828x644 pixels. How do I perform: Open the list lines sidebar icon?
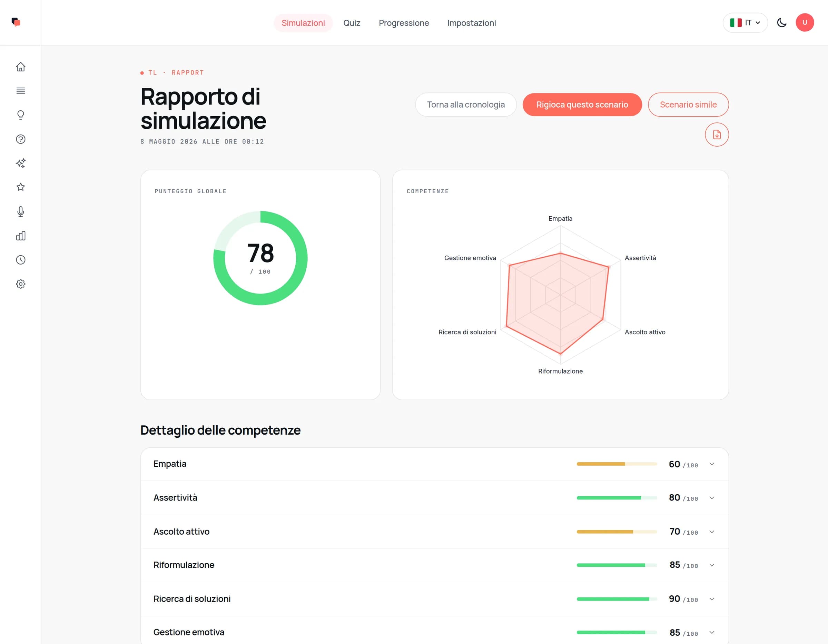pyautogui.click(x=20, y=91)
